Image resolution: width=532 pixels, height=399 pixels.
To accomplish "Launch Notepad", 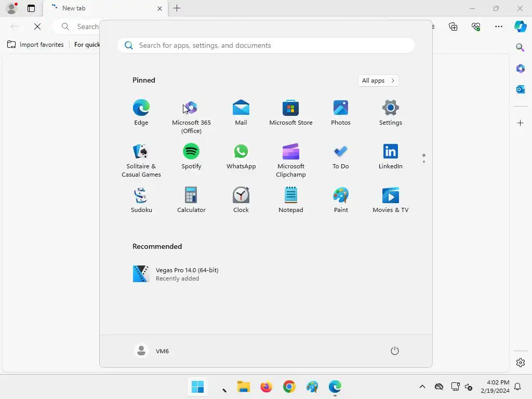I will point(291,201).
